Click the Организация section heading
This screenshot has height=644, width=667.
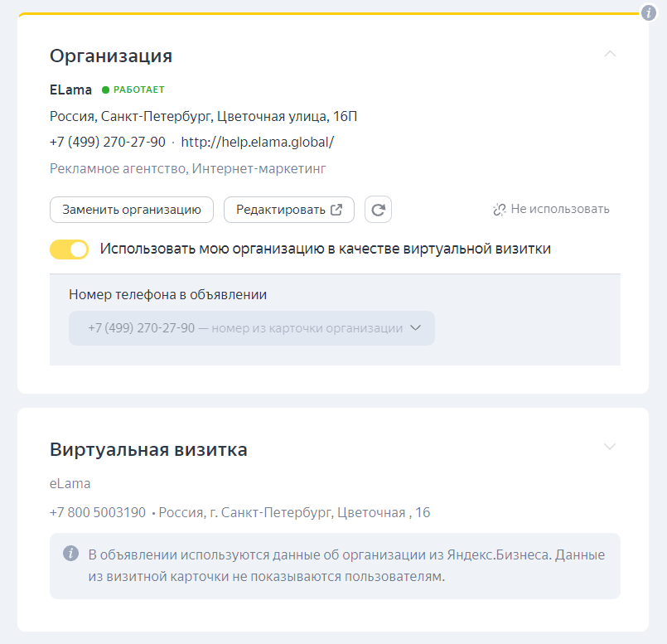point(111,56)
